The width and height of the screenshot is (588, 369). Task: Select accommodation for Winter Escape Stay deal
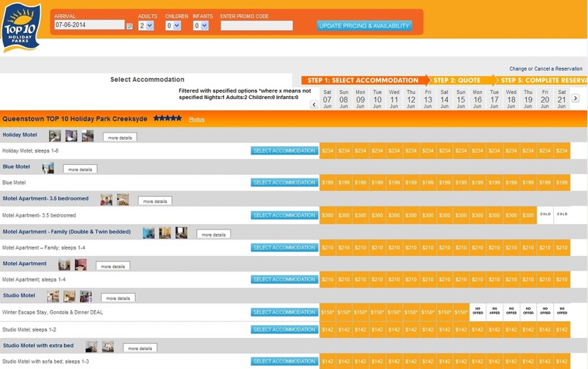tap(284, 312)
